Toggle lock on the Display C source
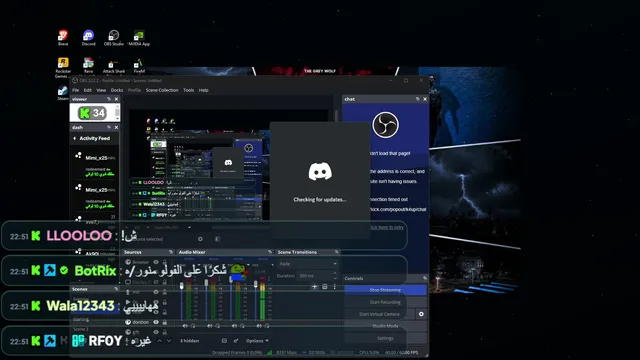This screenshot has width=640, height=360. (164, 282)
